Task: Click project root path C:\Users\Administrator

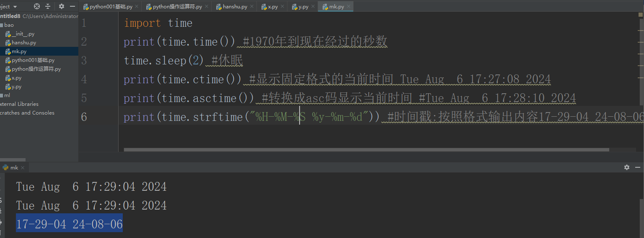Action: (x=50, y=16)
